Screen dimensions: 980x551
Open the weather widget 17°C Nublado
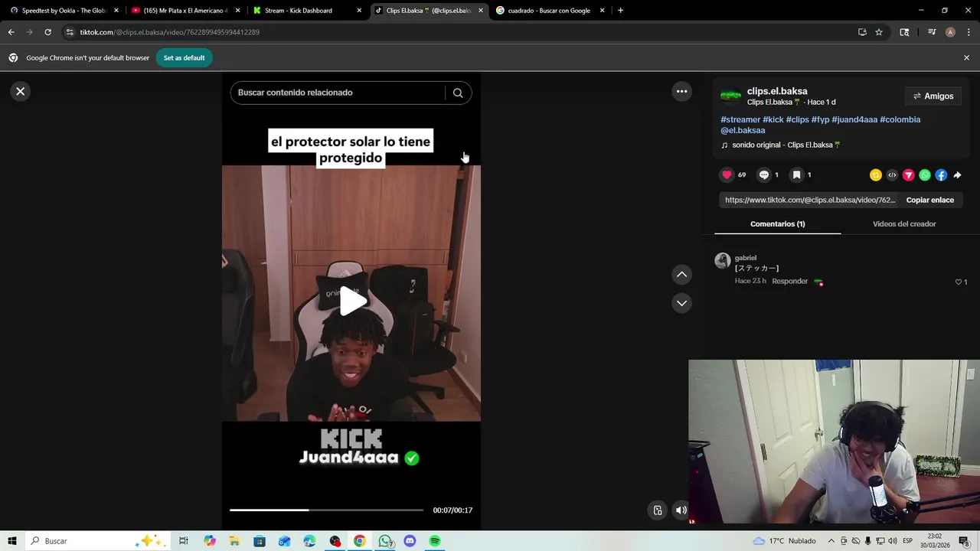tap(785, 541)
